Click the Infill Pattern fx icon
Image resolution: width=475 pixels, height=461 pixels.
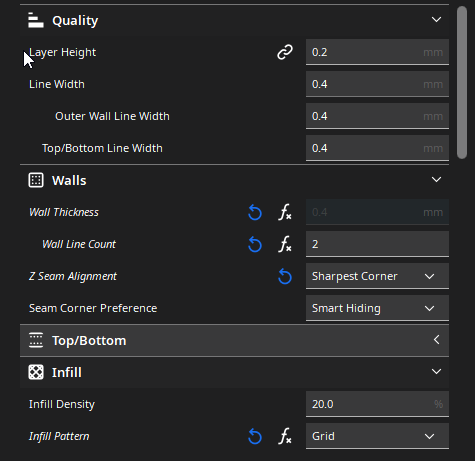click(285, 436)
